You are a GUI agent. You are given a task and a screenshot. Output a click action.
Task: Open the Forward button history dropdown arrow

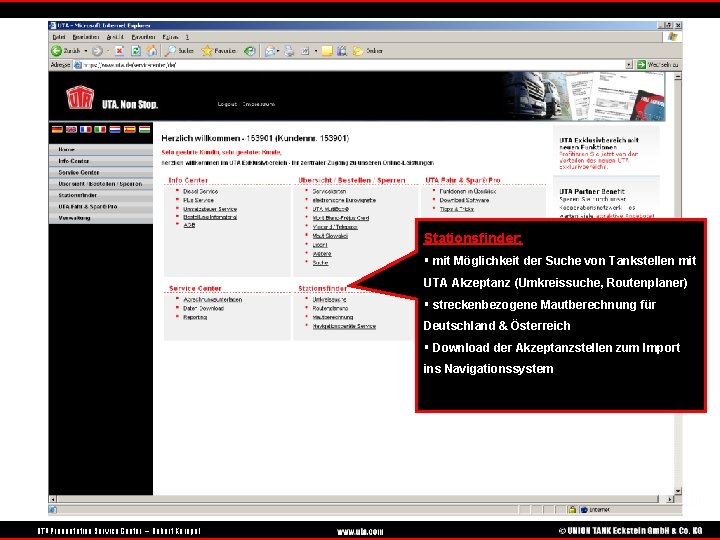(108, 51)
